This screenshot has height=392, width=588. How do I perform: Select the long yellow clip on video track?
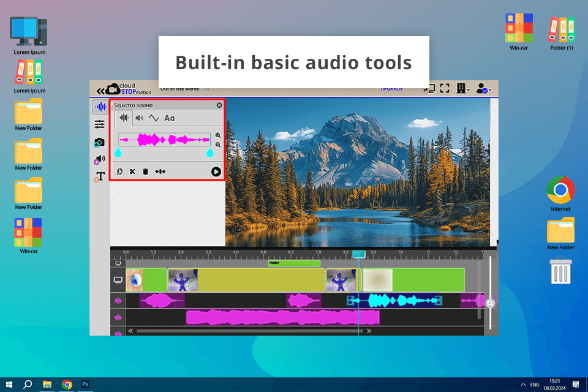pos(246,280)
